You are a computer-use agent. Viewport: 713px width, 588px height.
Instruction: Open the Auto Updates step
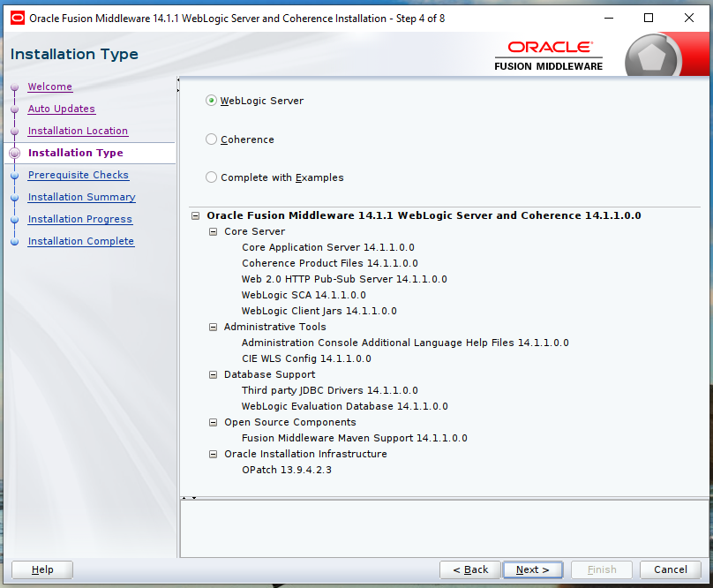coord(62,109)
